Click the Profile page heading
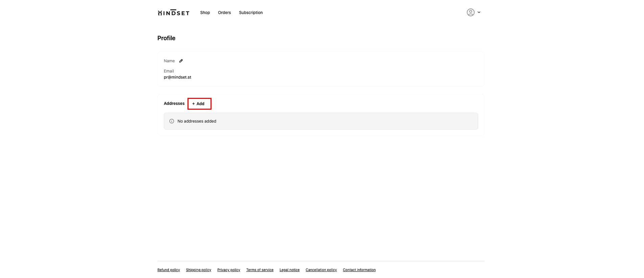This screenshot has width=644, height=278. (166, 38)
